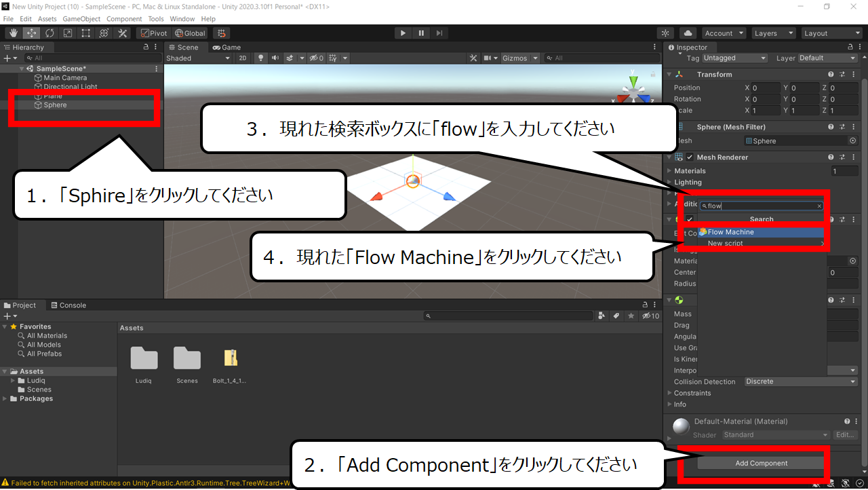Screen dimensions: 868x490
Task: Toggle Pivot handle position button
Action: tap(153, 33)
